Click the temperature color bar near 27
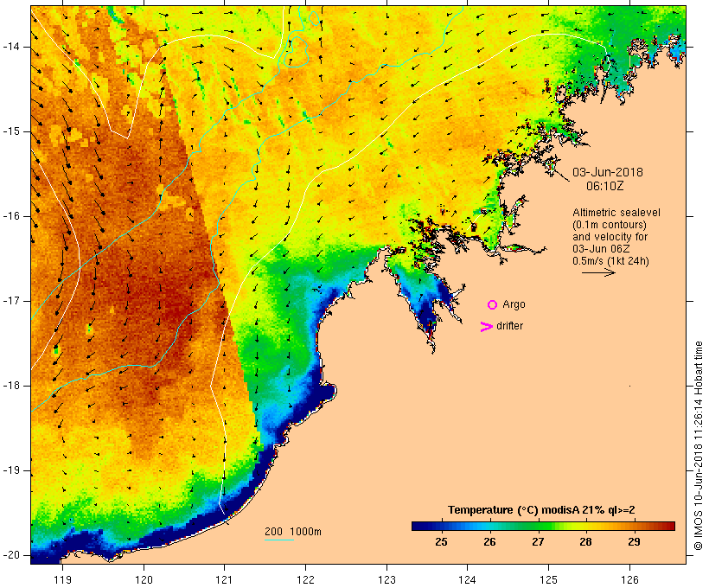The width and height of the screenshot is (709, 588). [x=538, y=526]
